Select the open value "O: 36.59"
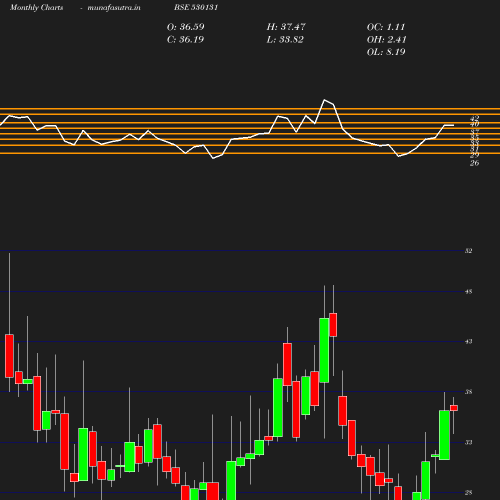500x500 pixels. click(x=186, y=27)
